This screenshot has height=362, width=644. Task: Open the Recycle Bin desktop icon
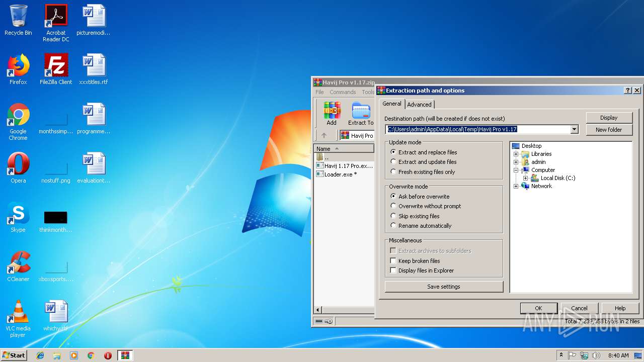coord(18,20)
